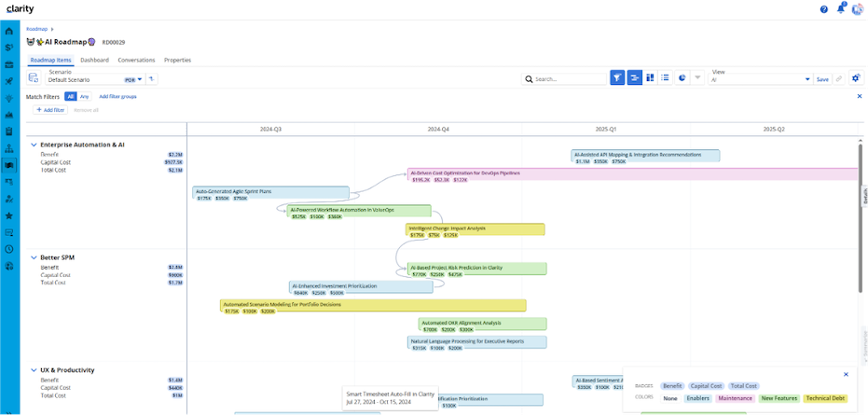
Task: Select AI-Enhanced Investment Prioritization bar
Action: [x=361, y=287]
